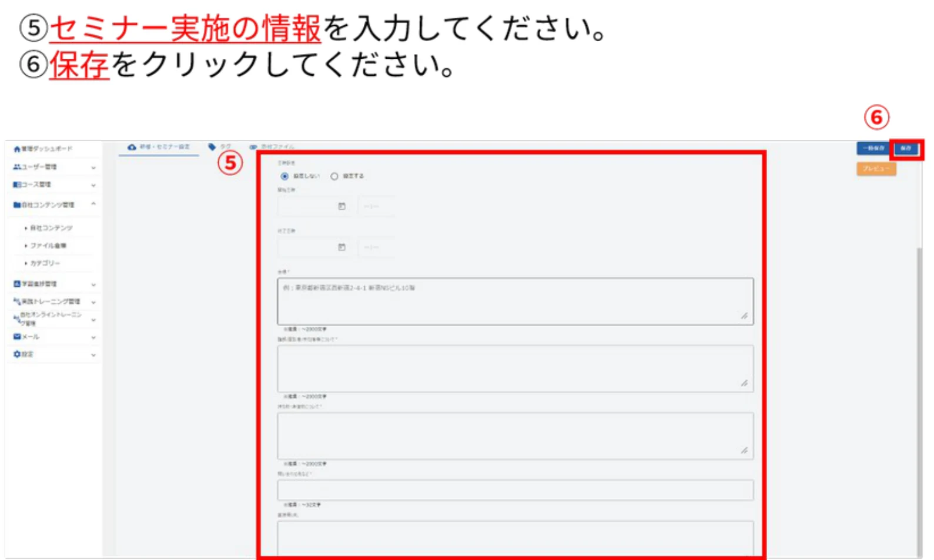The height and width of the screenshot is (560, 934).
Task: Expand the ユーザー管理 menu chevron
Action: pos(93,167)
